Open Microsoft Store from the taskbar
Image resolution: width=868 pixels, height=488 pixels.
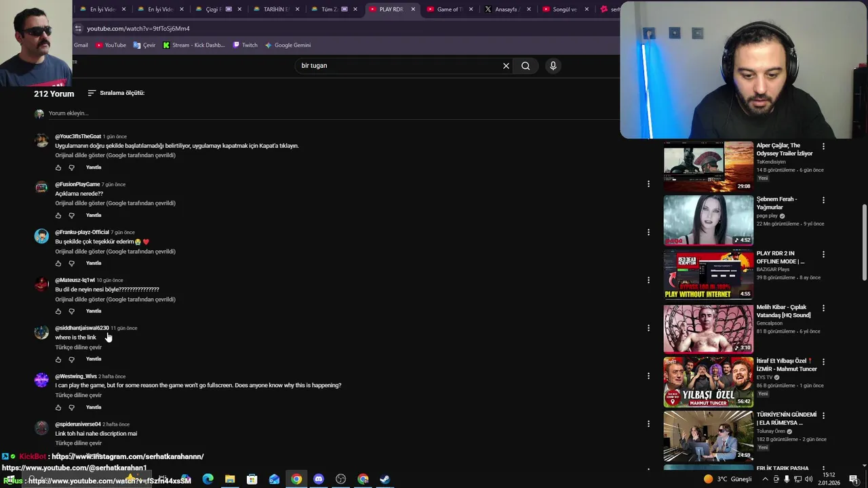click(x=252, y=479)
